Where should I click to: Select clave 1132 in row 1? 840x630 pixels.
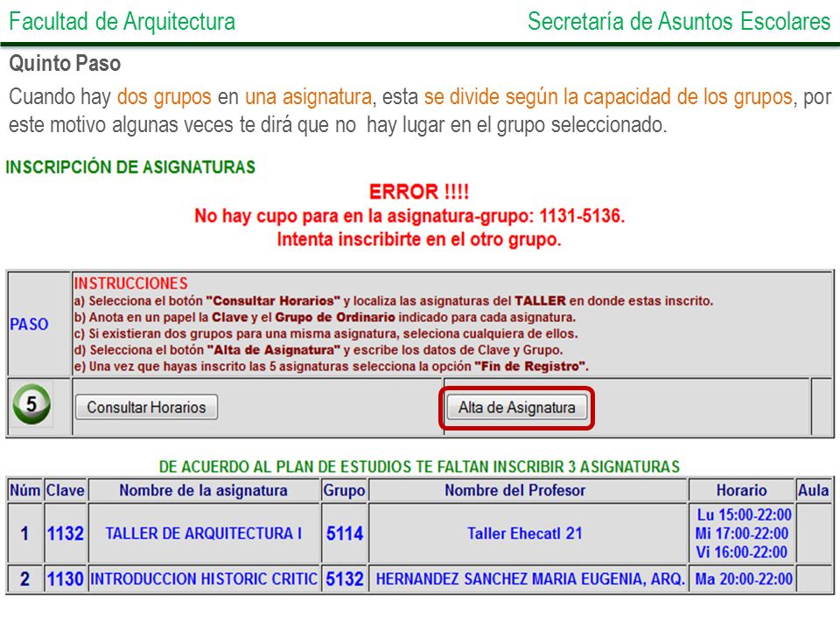coord(66,533)
